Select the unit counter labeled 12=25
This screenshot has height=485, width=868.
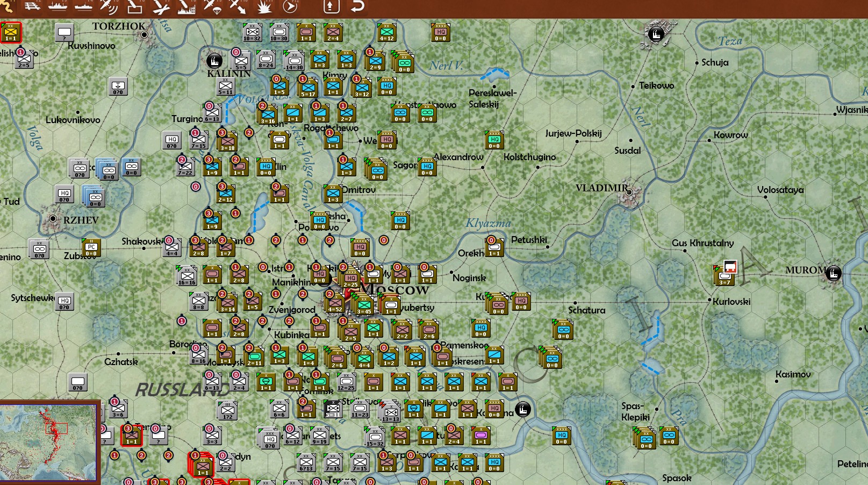346,382
